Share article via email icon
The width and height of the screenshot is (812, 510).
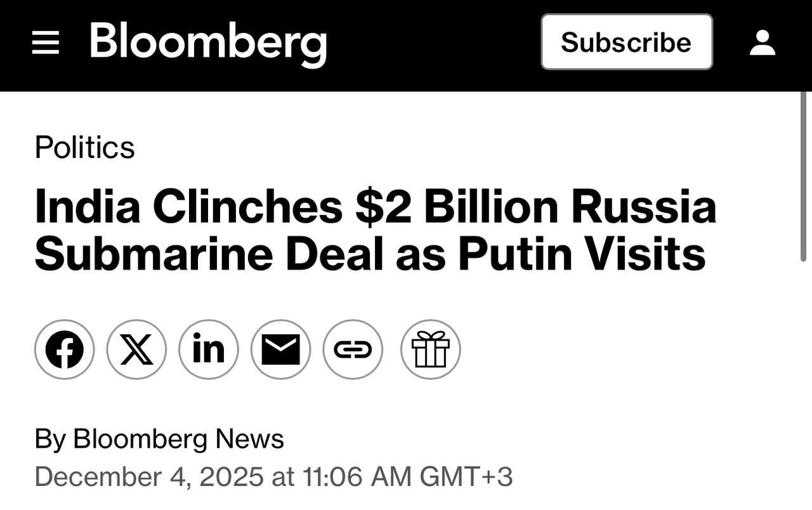tap(280, 350)
